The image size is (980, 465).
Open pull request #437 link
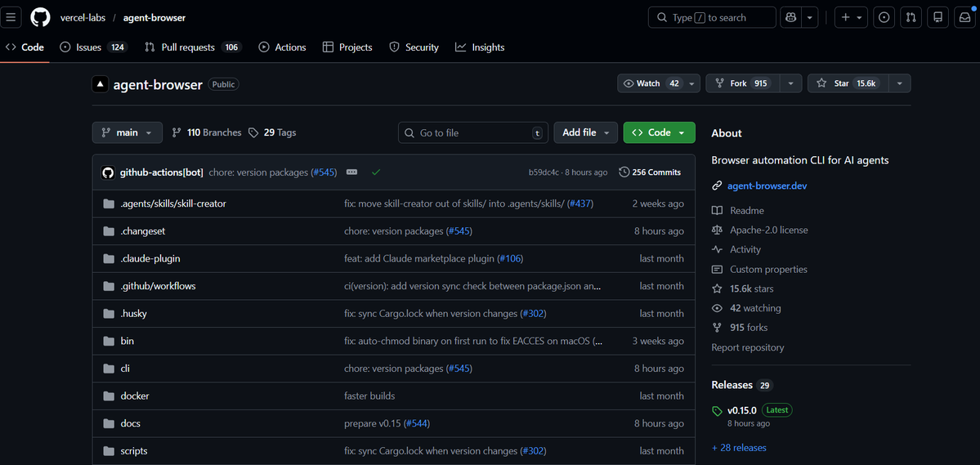(580, 203)
